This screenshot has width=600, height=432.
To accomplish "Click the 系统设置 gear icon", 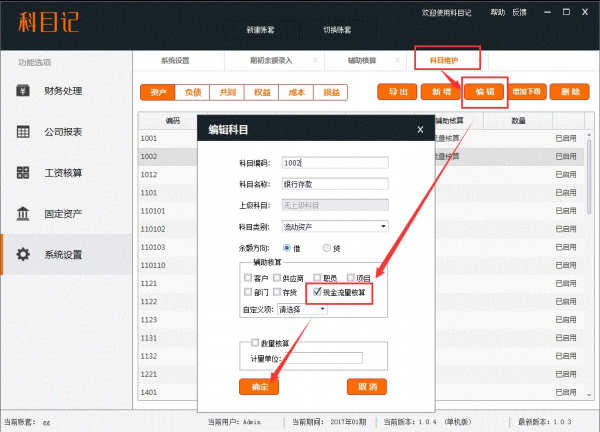I will coord(23,254).
